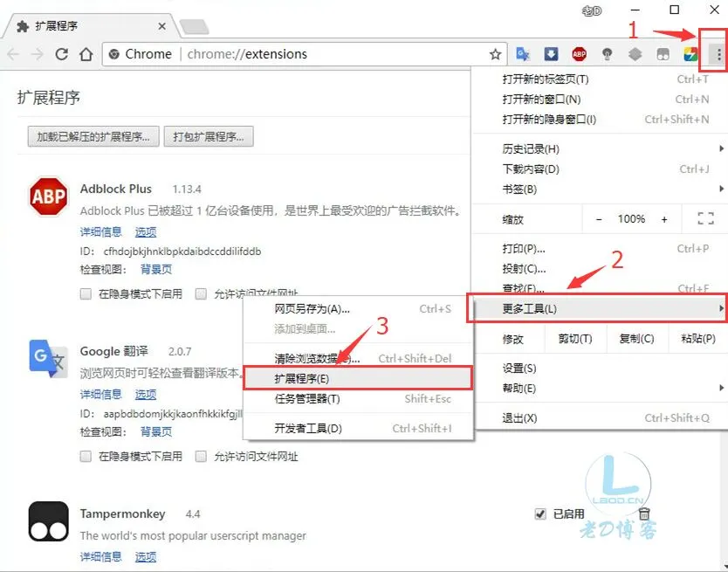The image size is (728, 572).
Task: Click the Google 翻译 logo in extension list
Action: click(x=48, y=358)
